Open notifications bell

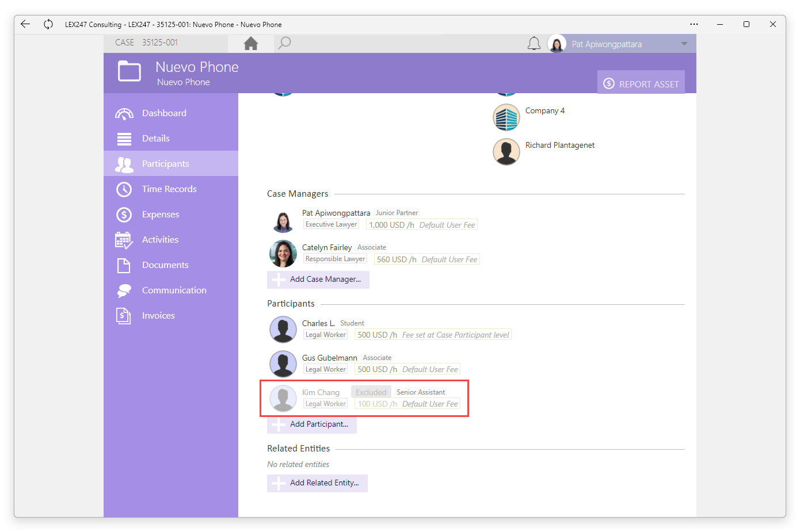[x=534, y=44]
